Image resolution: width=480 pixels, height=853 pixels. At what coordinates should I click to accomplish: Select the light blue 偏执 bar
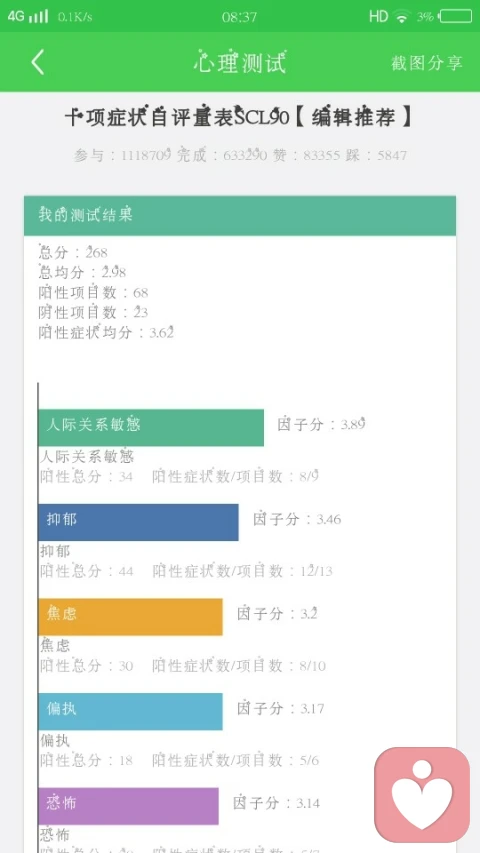tap(131, 712)
